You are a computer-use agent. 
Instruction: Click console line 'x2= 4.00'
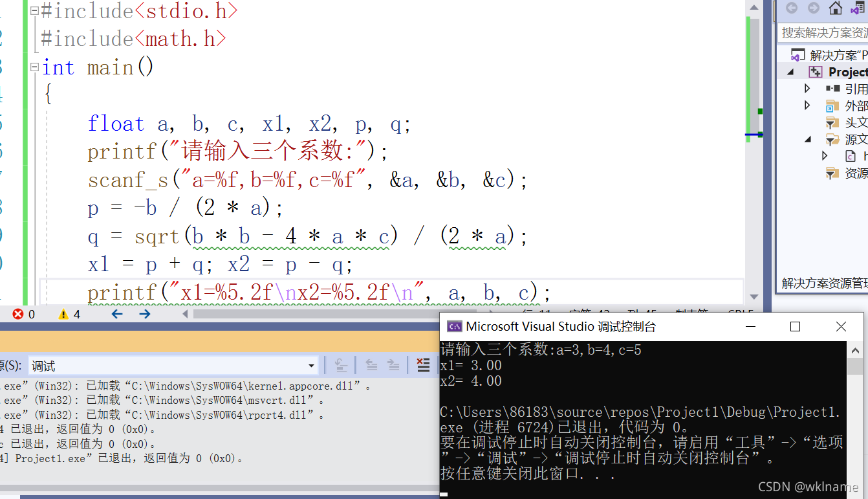pos(471,381)
